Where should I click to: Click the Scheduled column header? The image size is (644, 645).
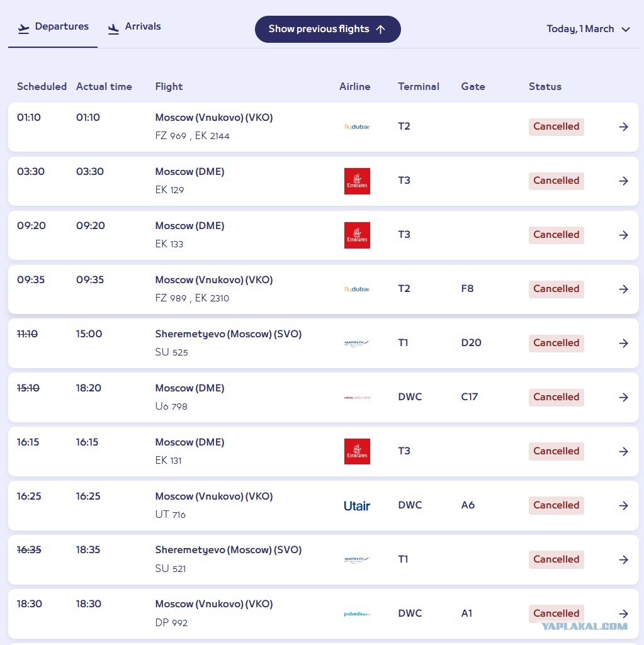point(42,86)
